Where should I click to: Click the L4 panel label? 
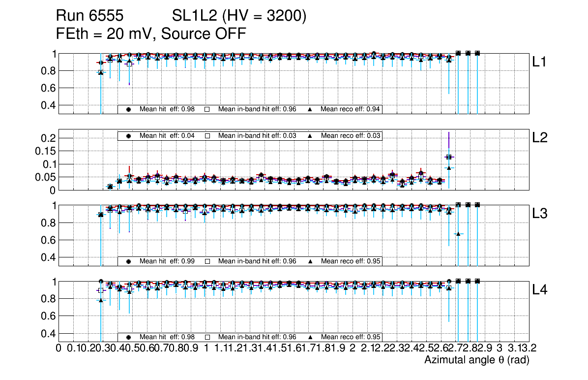pos(540,290)
